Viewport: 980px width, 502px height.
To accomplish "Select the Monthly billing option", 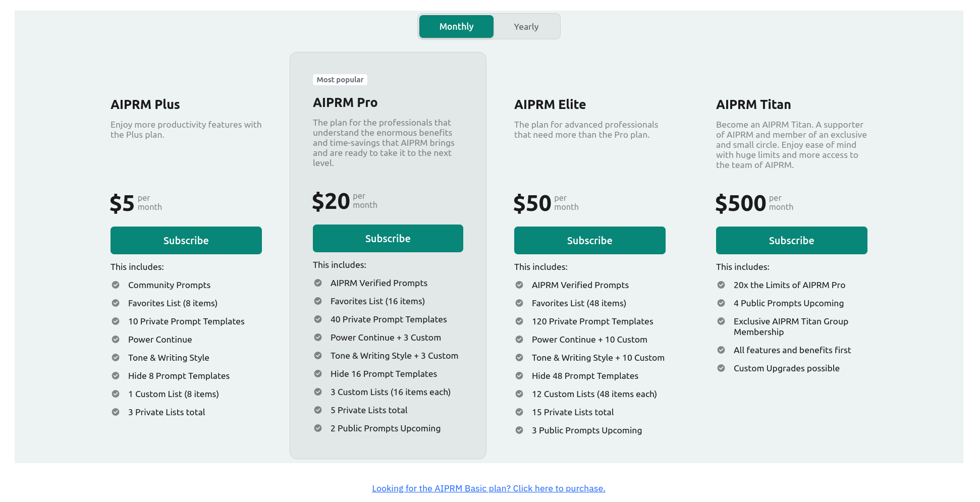I will [x=456, y=26].
